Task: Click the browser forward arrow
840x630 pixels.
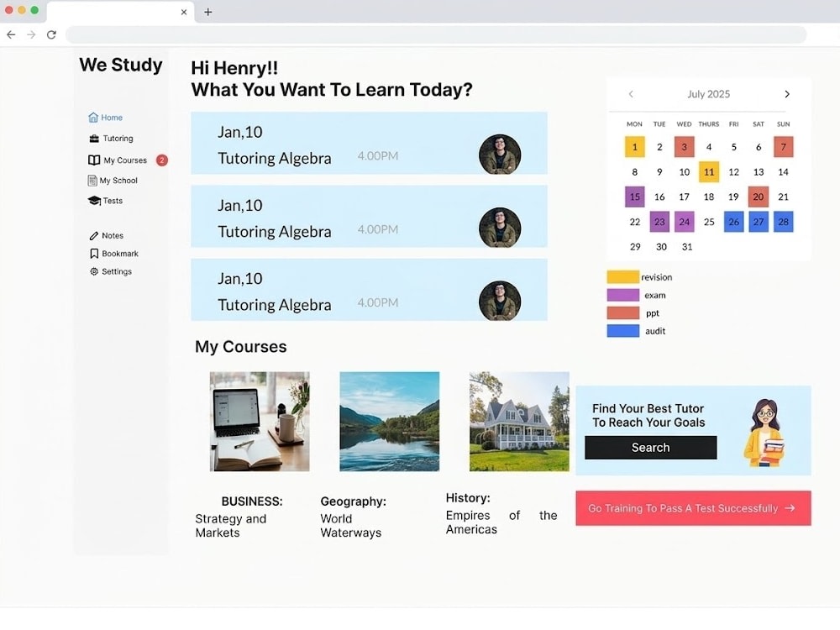Action: 31,34
